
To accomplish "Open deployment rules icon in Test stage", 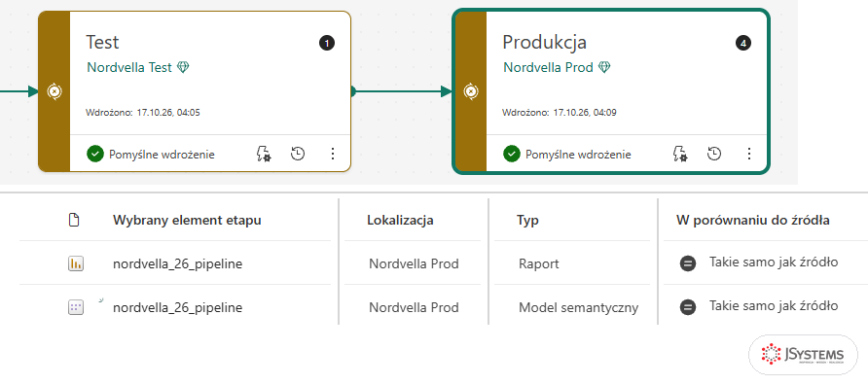I will click(x=264, y=154).
